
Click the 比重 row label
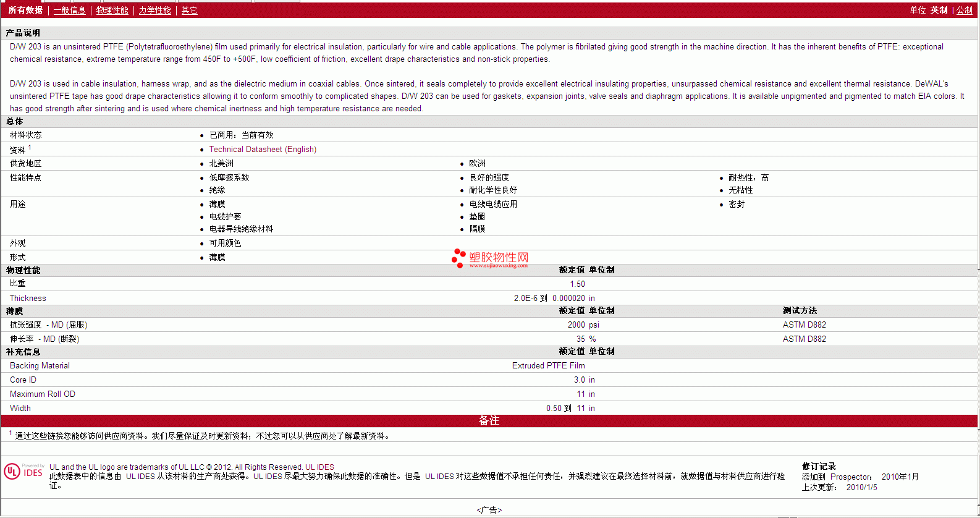click(x=18, y=284)
